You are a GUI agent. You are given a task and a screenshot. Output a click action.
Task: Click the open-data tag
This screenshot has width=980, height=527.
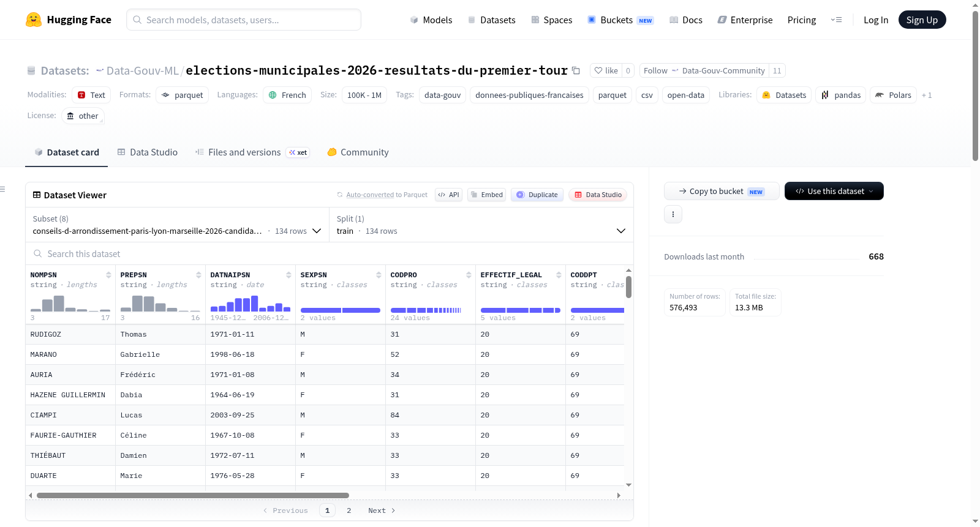(686, 95)
